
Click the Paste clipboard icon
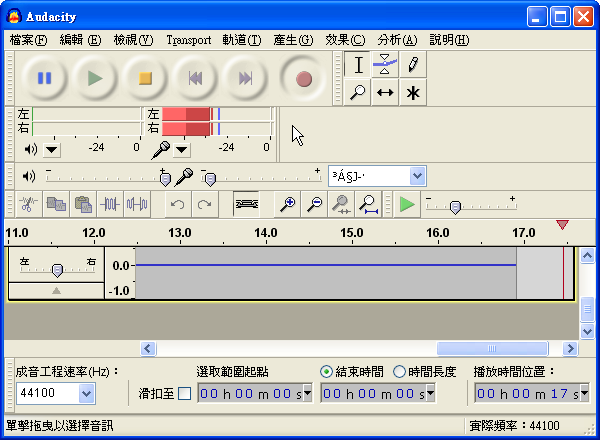pos(83,204)
